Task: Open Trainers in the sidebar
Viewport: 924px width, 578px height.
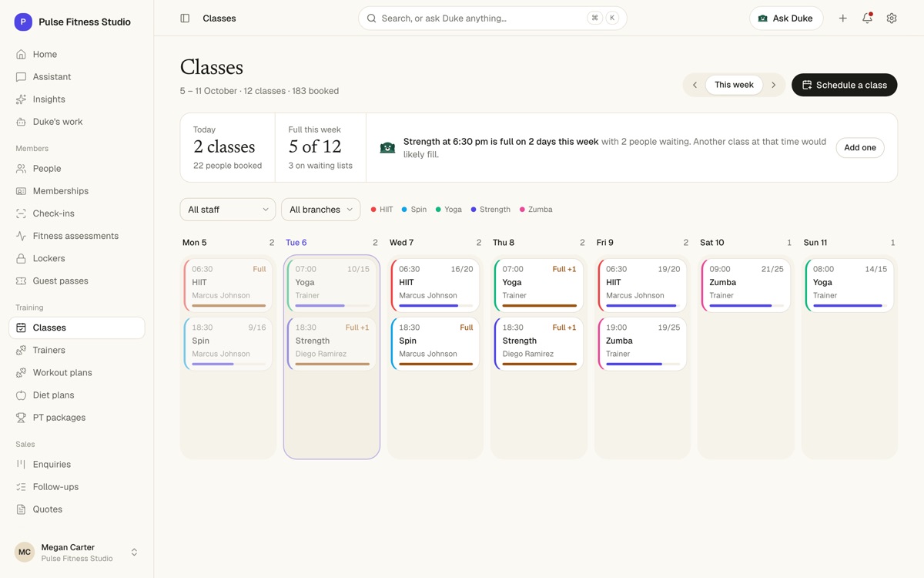Action: pyautogui.click(x=77, y=350)
